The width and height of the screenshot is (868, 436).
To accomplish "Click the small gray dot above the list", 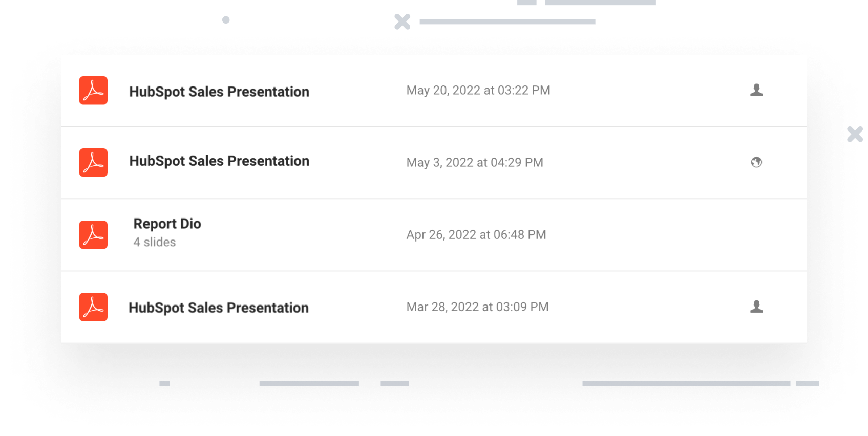I will [226, 20].
